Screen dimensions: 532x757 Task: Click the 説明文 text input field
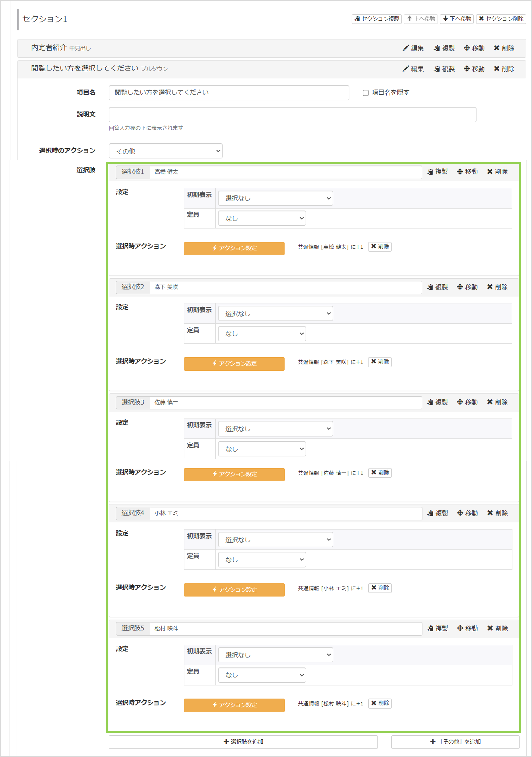point(293,114)
